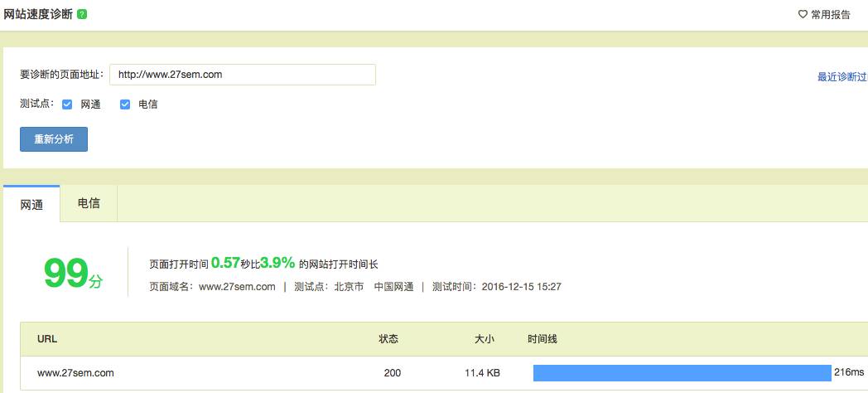Click the 网站速度诊断 page title
The width and height of the screenshot is (868, 393).
[37, 14]
